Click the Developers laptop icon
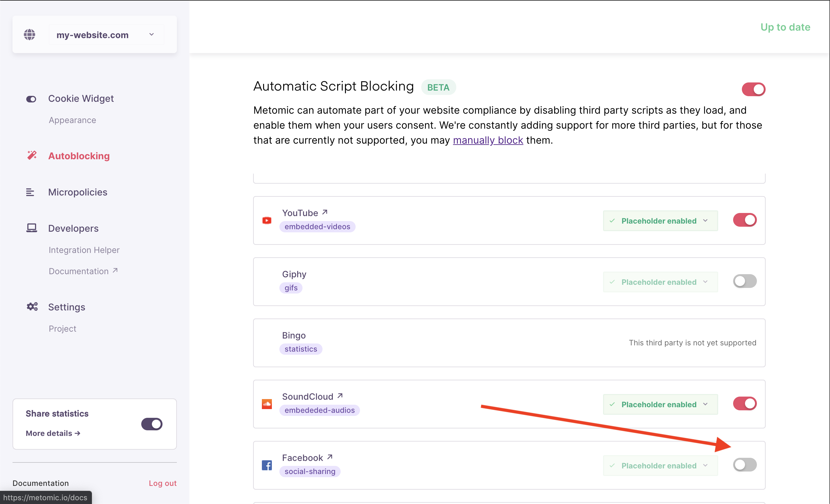 click(x=31, y=228)
